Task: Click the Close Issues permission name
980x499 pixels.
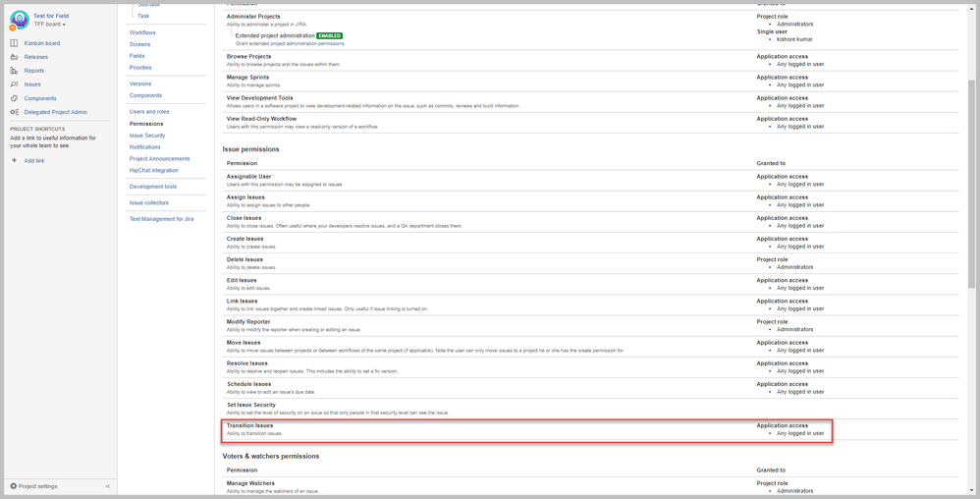Action: tap(245, 218)
